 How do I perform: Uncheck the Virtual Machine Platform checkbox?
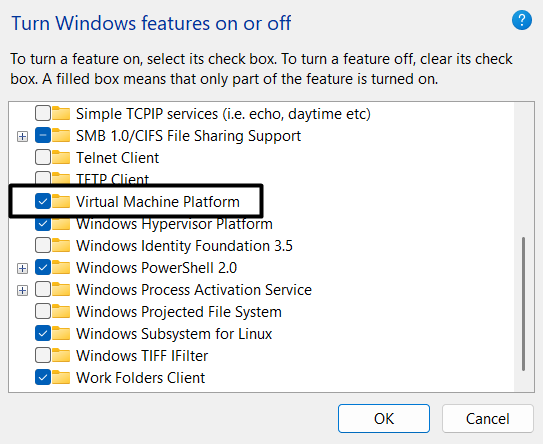[x=43, y=201]
